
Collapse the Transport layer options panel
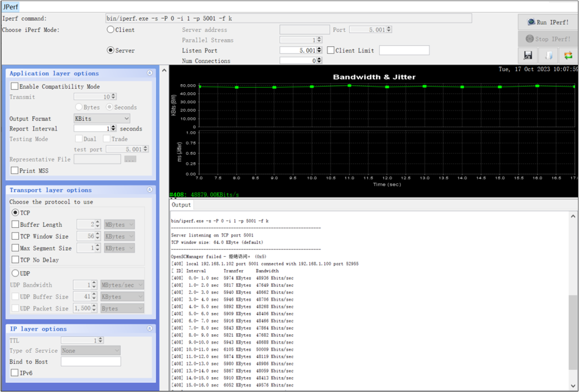point(150,189)
